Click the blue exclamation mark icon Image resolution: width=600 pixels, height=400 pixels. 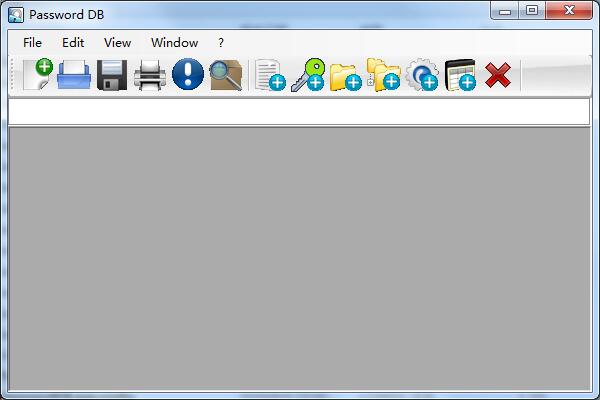(188, 74)
